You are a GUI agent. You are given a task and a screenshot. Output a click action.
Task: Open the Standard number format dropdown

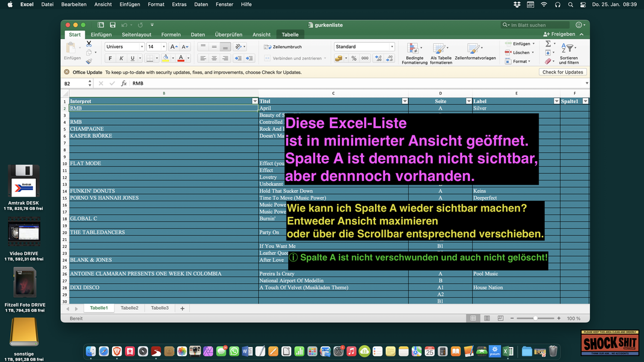[392, 47]
